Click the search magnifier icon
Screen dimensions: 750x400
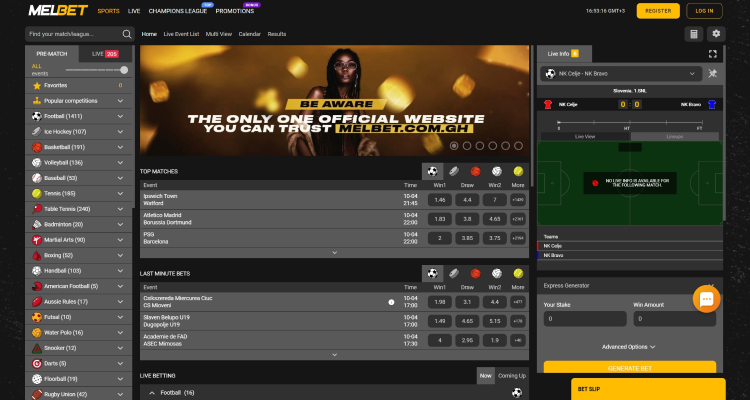point(127,34)
